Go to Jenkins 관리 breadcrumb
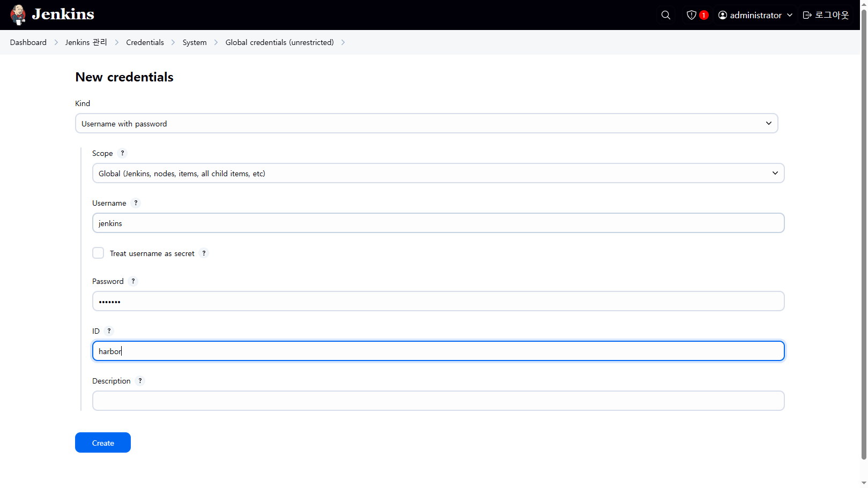This screenshot has width=868, height=488. point(86,42)
